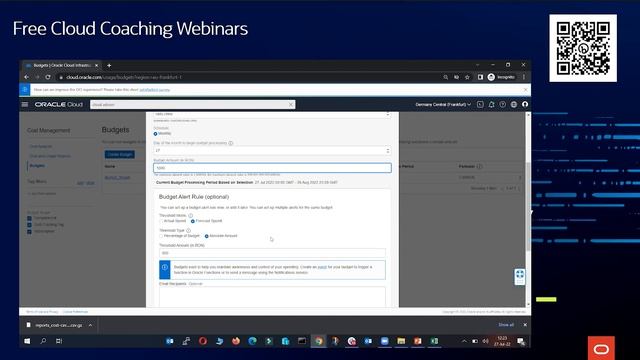The image size is (640, 360).
Task: Expand the Germany Central (Frankfurt) region dropdown
Action: coord(443,104)
